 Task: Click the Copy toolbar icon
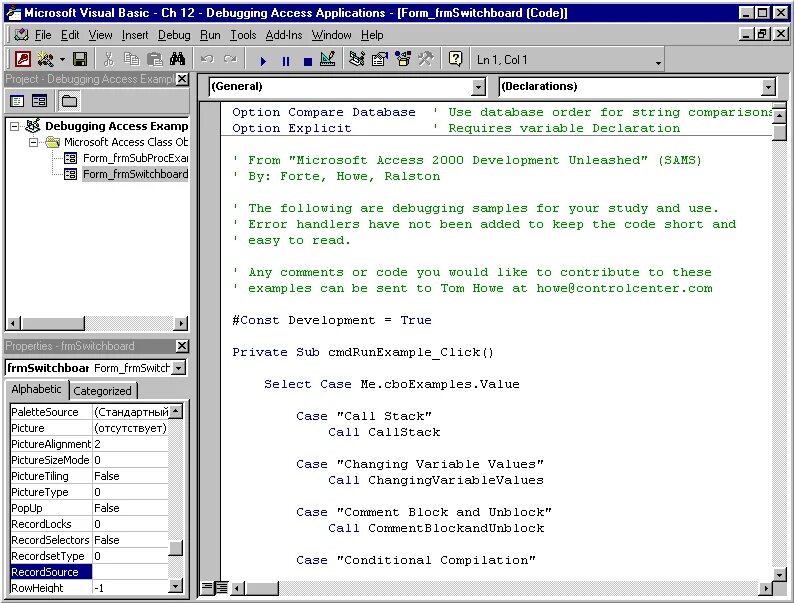[132, 59]
